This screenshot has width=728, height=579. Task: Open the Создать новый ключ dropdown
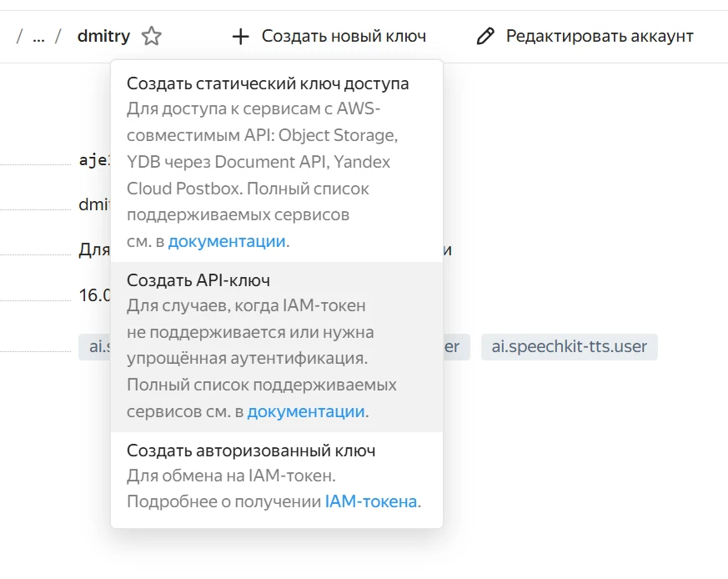[x=329, y=36]
